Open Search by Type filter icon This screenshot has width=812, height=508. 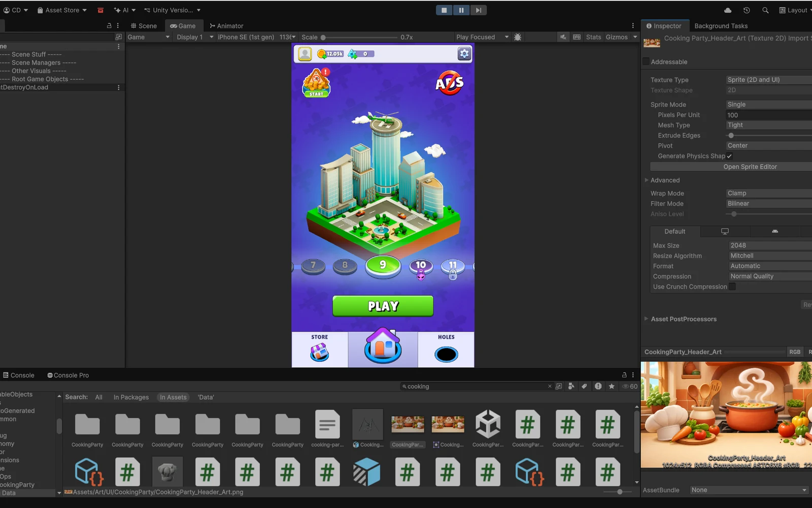coord(571,387)
